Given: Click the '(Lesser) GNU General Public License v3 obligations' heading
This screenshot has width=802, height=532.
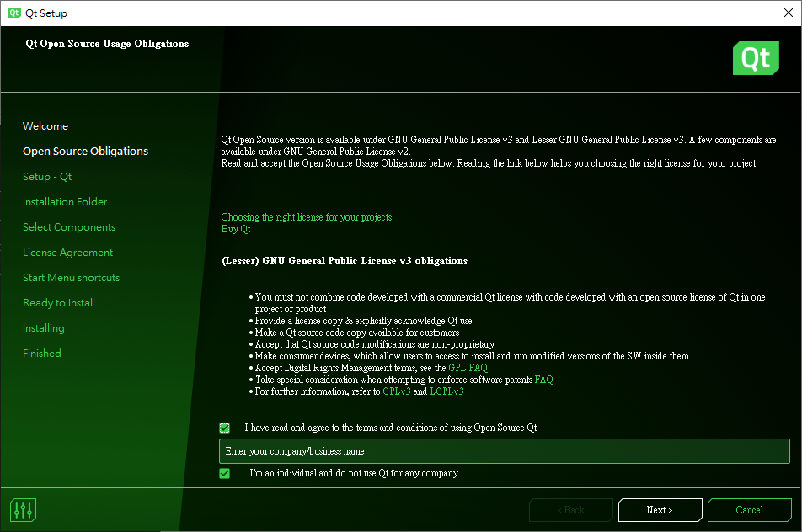Looking at the screenshot, I should (345, 261).
